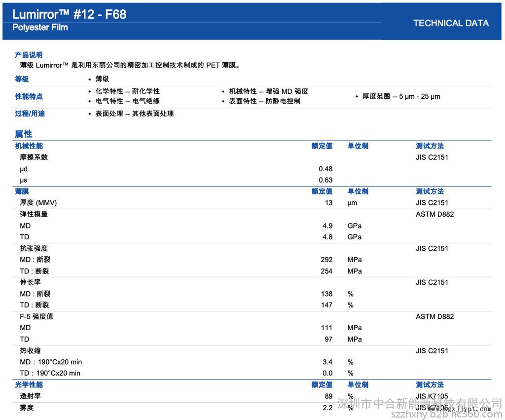Click the 产品说明 section heading
Viewport: 505px width, 420px height.
[x=29, y=55]
